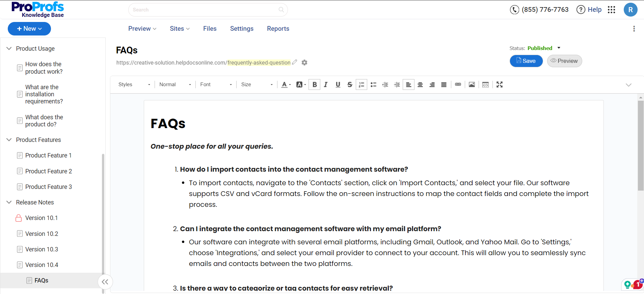The width and height of the screenshot is (644, 294).
Task: Open the Preview menu
Action: (x=142, y=29)
